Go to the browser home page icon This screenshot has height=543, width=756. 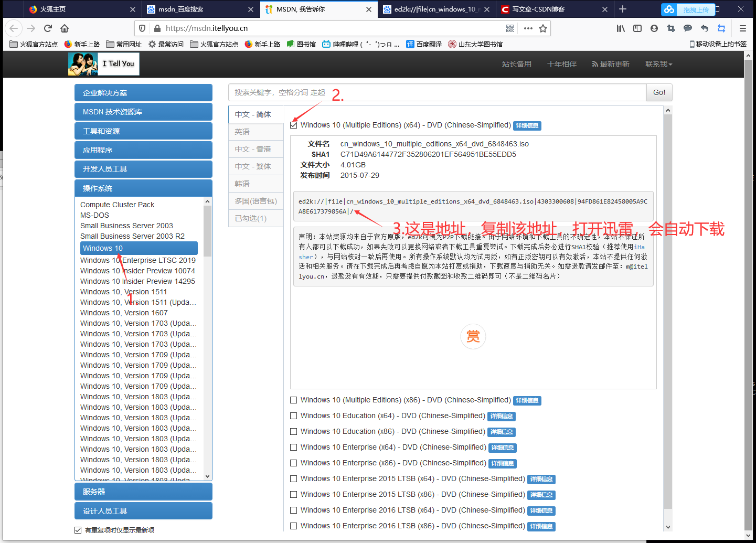point(65,28)
